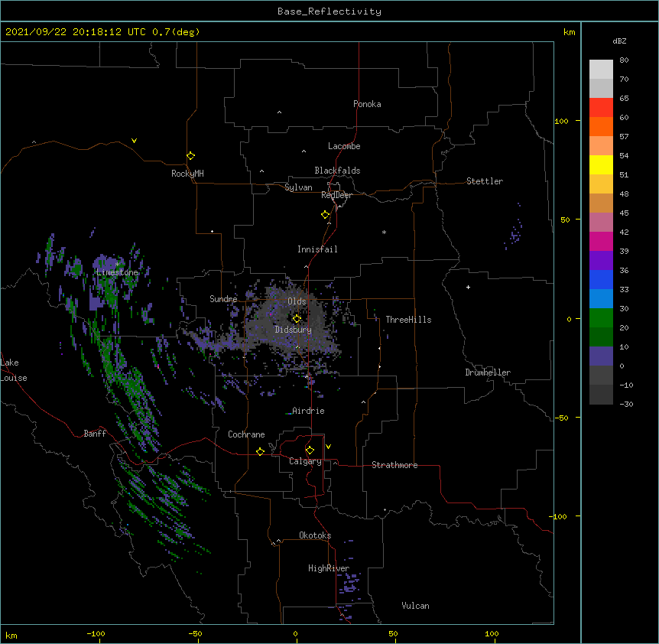659x644 pixels.
Task: Click the yellow diamond marker above RockyMH
Action: [190, 156]
